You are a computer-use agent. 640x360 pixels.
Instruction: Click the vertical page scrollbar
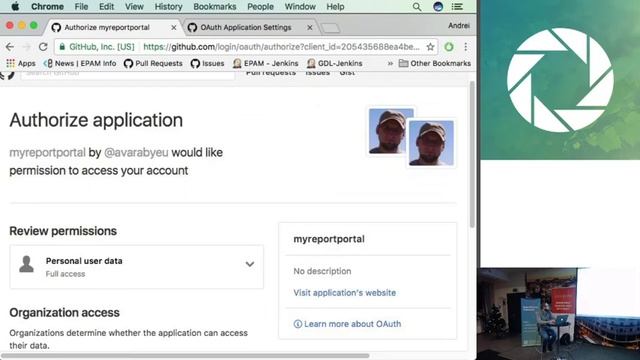(472, 155)
